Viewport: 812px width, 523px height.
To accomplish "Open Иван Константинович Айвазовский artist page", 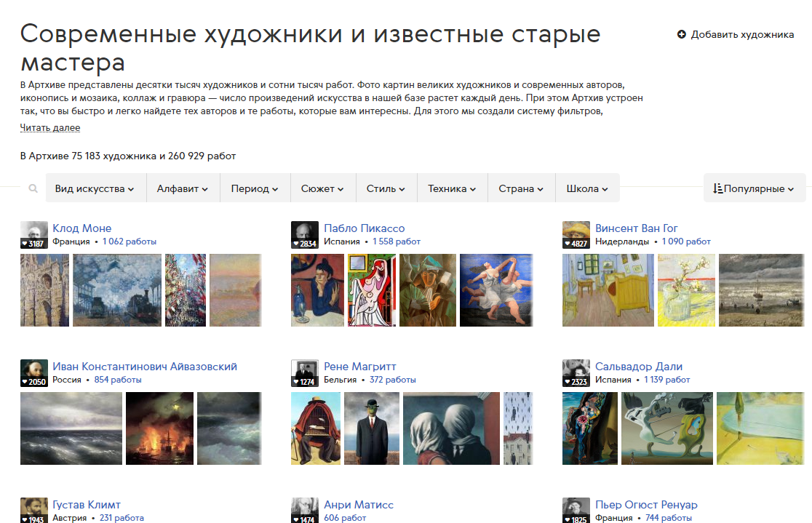I will coord(145,367).
